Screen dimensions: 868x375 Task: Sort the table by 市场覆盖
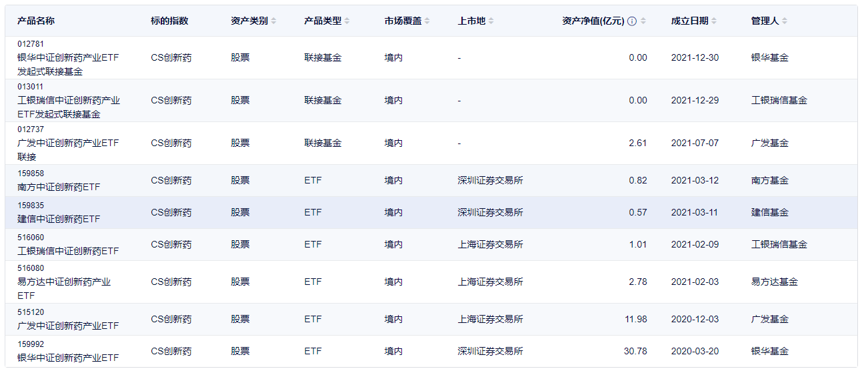pos(427,21)
